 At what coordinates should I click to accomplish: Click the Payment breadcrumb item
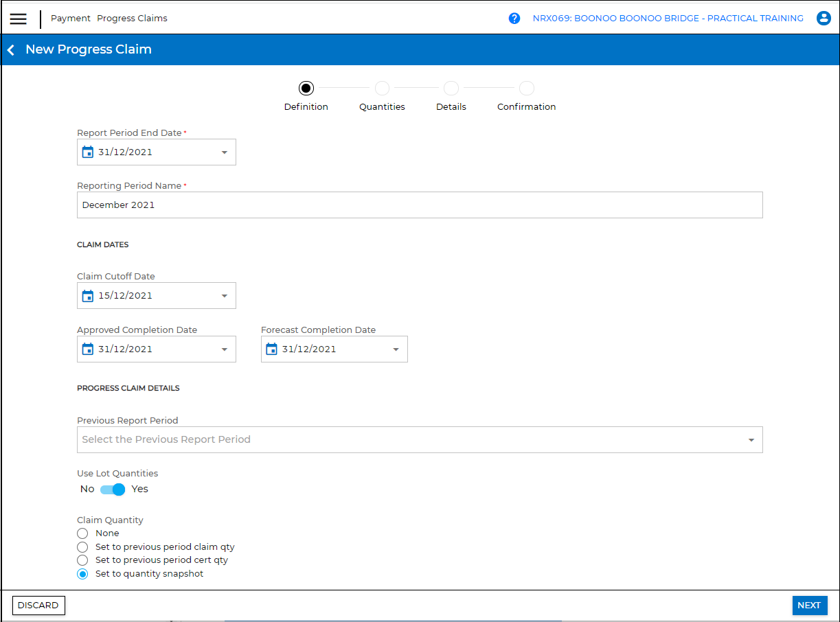pyautogui.click(x=71, y=19)
